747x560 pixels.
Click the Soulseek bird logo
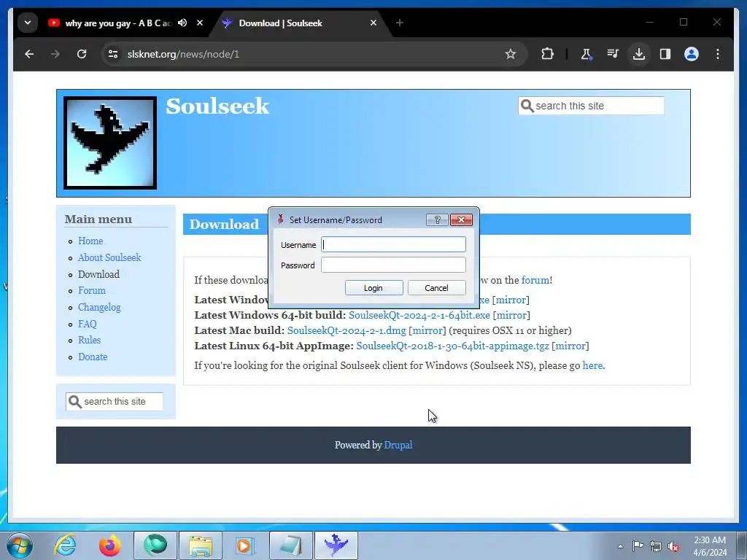(x=110, y=143)
